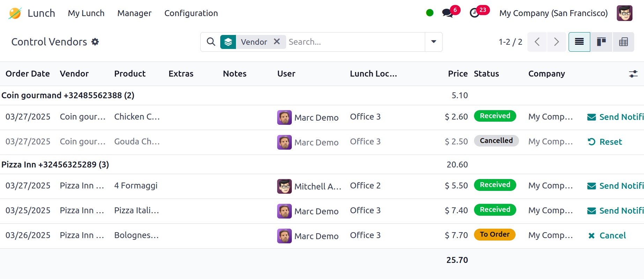644x279 pixels.
Task: Reset the cancelled Gouda order
Action: click(605, 142)
